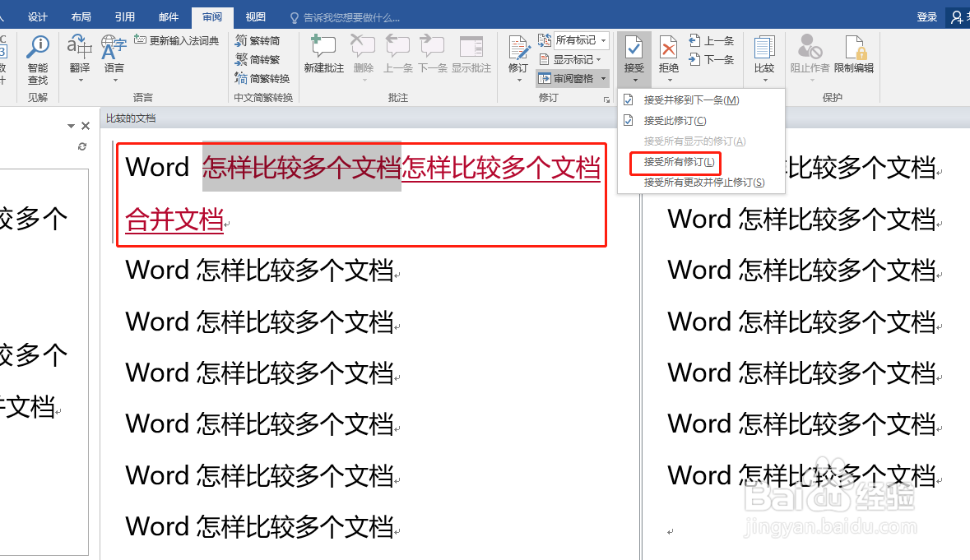
Task: Click the Tell Me (告诉我您想要做什么) search box
Action: [346, 18]
